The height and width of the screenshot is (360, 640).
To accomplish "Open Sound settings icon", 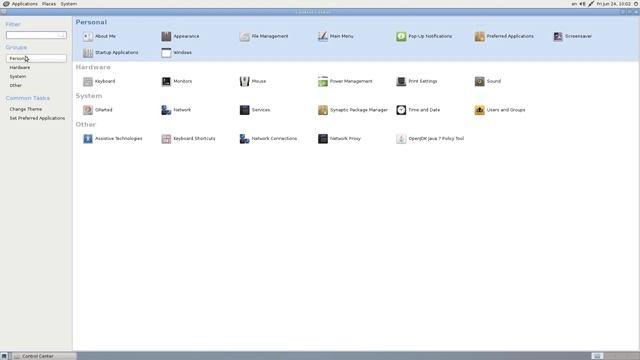I will [x=480, y=81].
